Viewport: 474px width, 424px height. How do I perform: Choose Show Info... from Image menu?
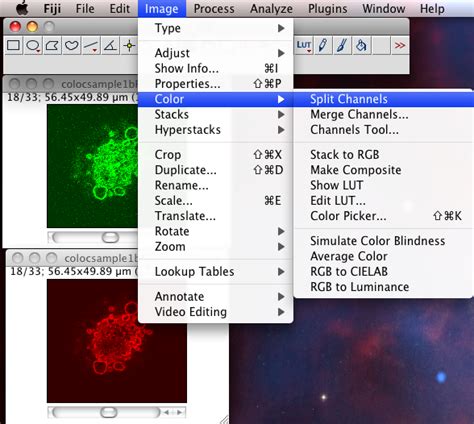(x=216, y=68)
